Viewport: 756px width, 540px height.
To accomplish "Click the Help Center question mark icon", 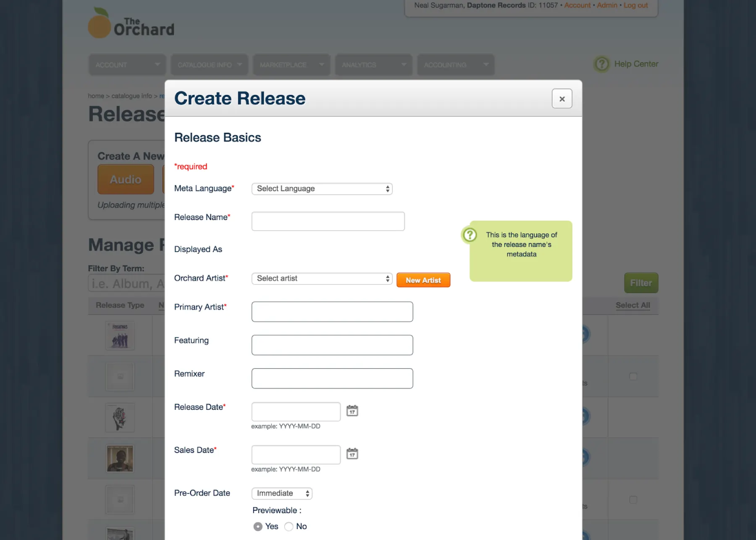I will [x=601, y=64].
